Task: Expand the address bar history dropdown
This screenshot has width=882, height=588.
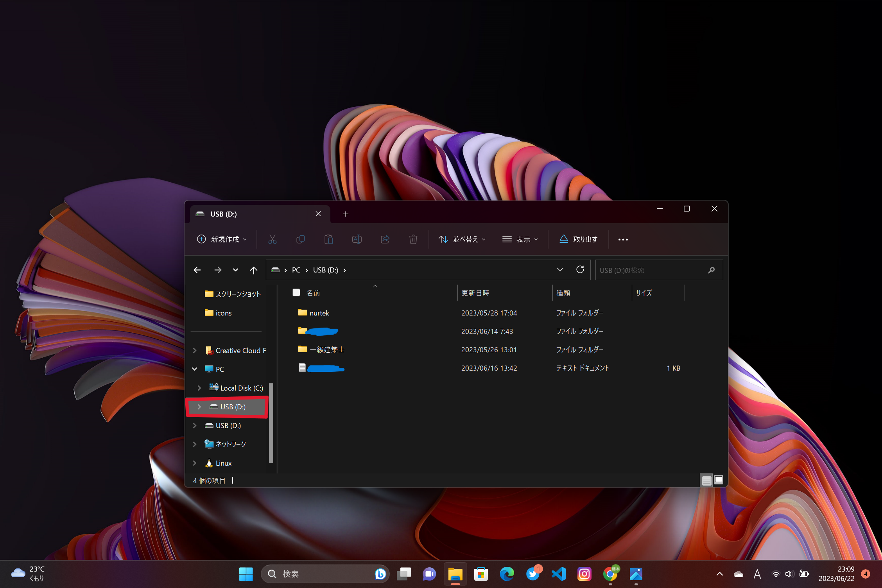Action: [560, 270]
